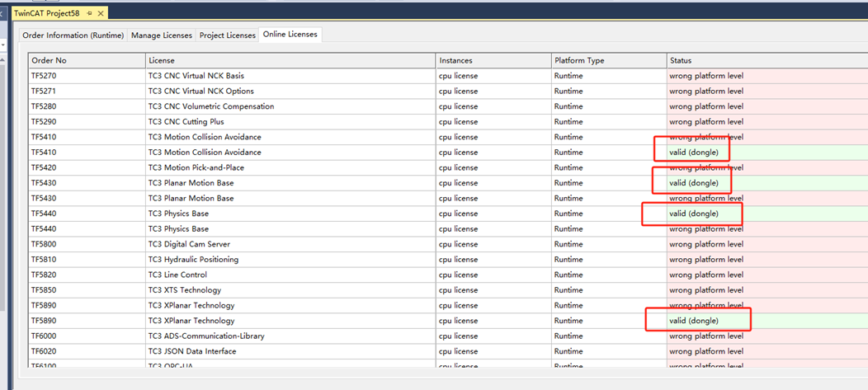Click TC3 Hydraulic Positioning license
Viewport: 868px width, 390px height.
tap(193, 260)
